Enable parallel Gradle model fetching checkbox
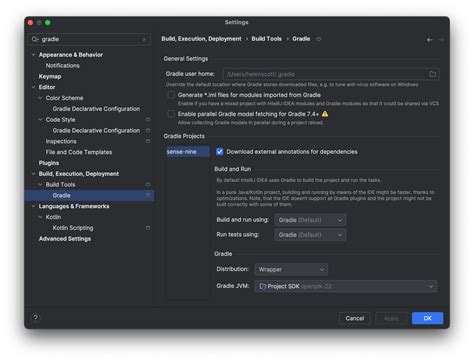The height and width of the screenshot is (361, 474). [171, 114]
